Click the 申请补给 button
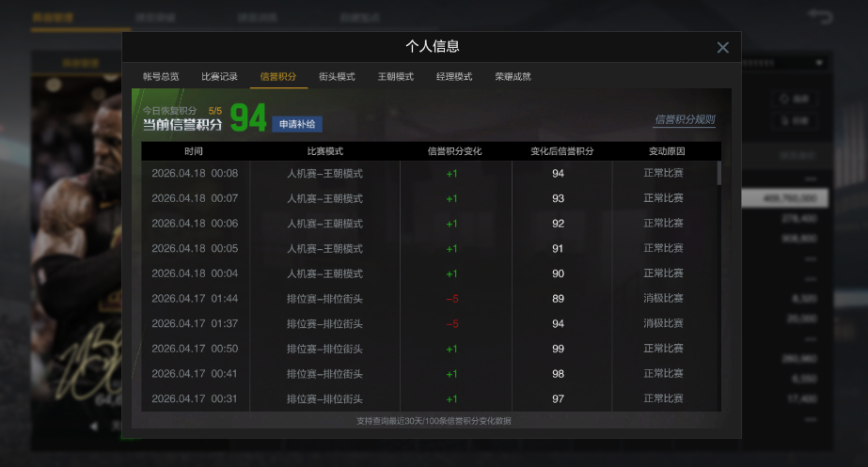Image resolution: width=868 pixels, height=467 pixels. tap(297, 124)
